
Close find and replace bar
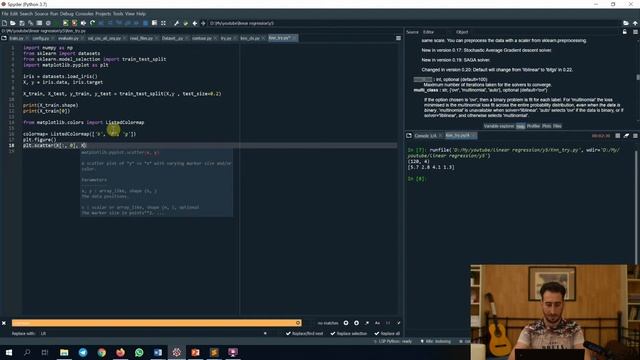coord(4,323)
